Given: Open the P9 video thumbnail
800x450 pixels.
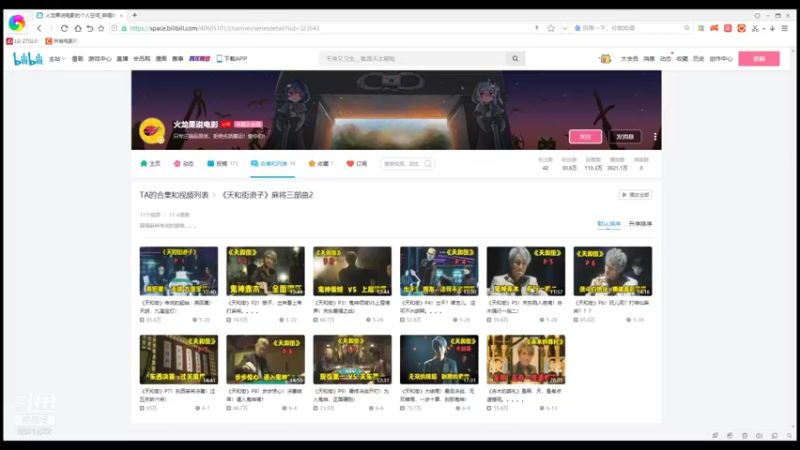Looking at the screenshot, I should [x=353, y=359].
